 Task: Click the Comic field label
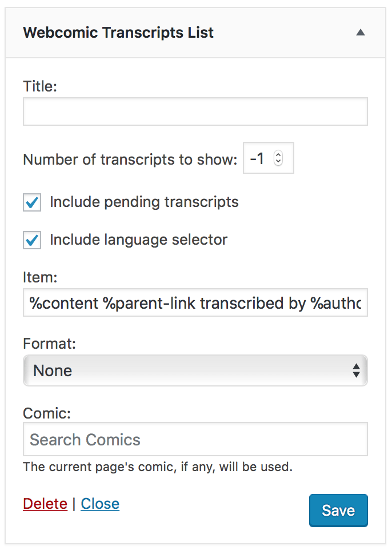pos(47,413)
